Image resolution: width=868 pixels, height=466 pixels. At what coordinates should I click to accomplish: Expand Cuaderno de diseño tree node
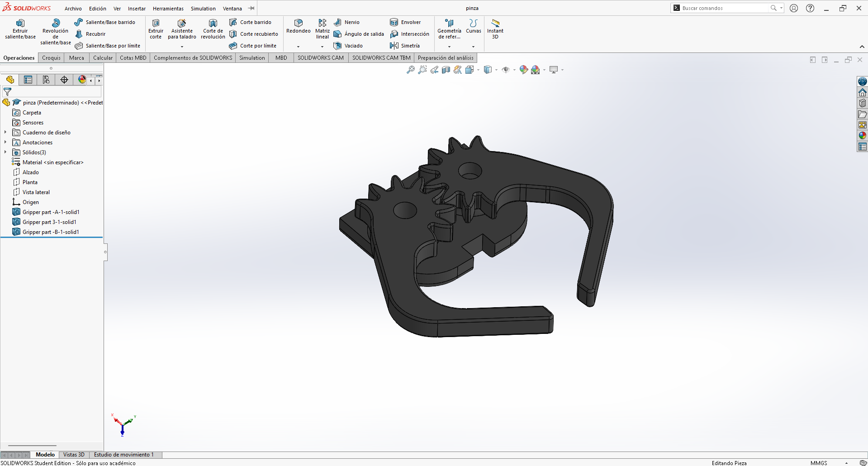[x=5, y=132]
